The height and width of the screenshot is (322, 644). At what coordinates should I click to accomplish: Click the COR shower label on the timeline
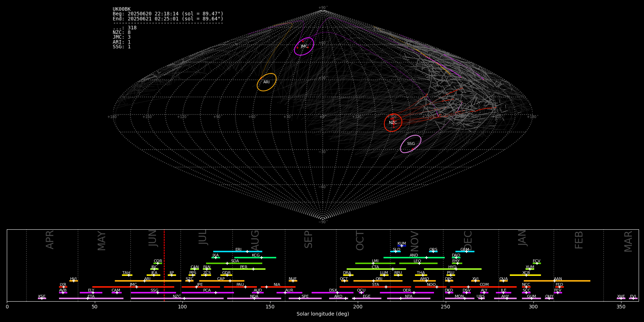click(158, 261)
